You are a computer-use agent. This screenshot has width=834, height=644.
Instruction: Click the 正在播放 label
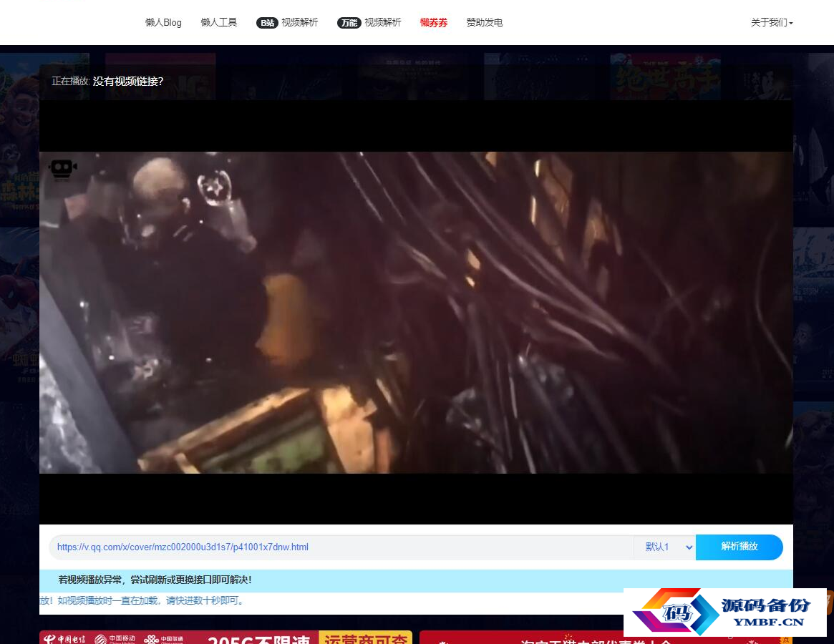[71, 82]
